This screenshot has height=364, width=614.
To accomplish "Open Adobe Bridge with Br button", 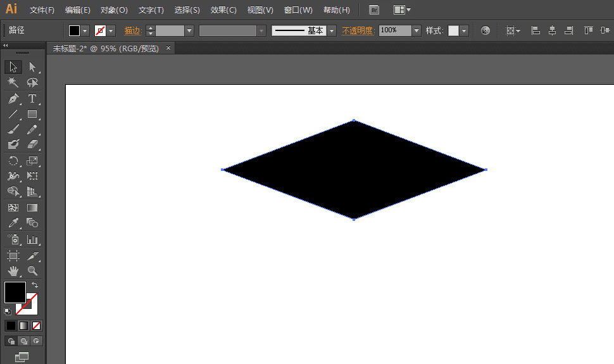I will [374, 10].
